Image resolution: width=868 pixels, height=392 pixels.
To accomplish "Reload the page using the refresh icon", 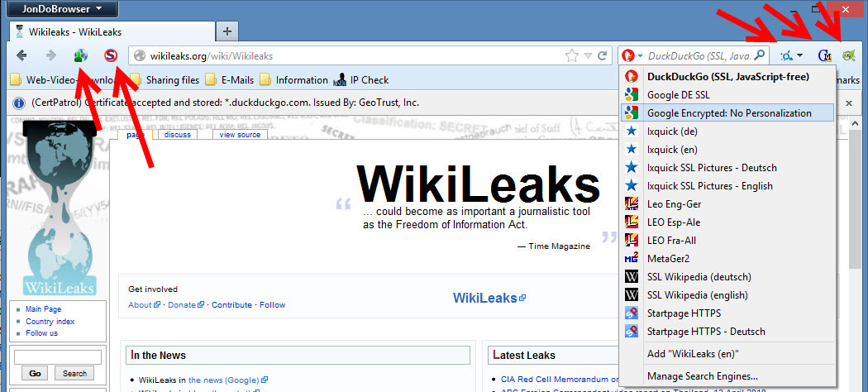I will [603, 55].
